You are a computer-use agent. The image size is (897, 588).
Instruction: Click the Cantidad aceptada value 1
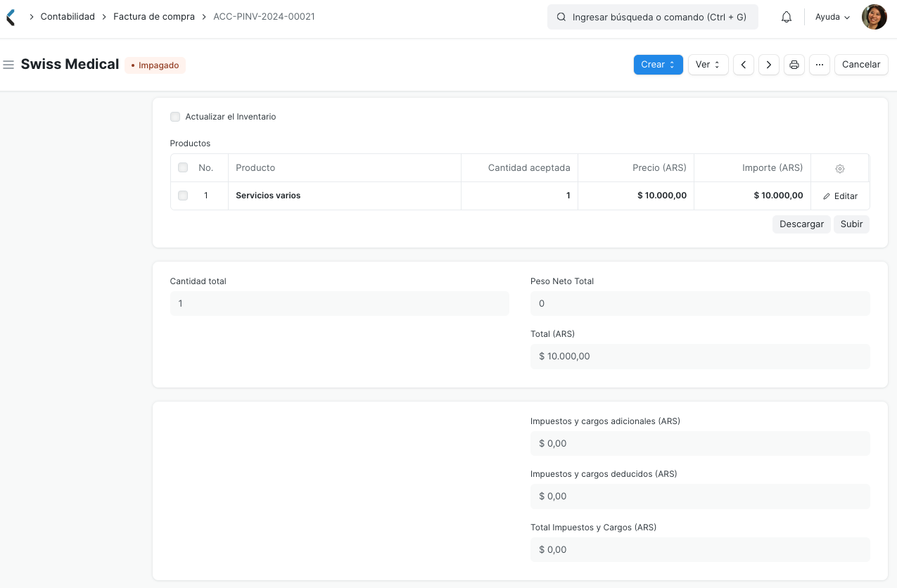pyautogui.click(x=519, y=196)
